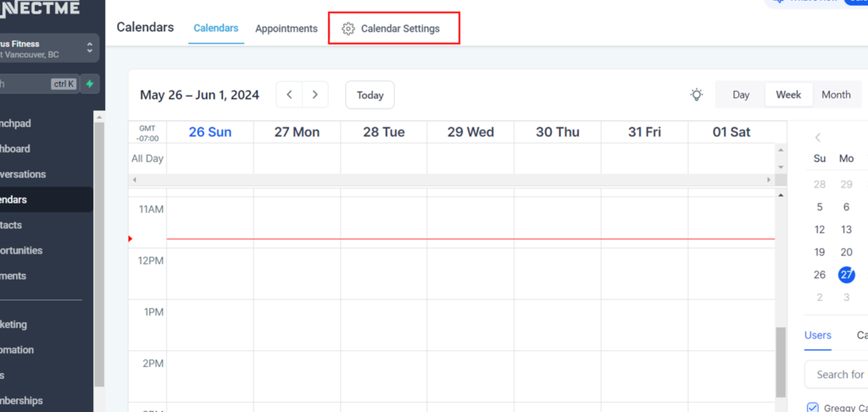Click the Today button
The width and height of the screenshot is (868, 412).
tap(370, 95)
